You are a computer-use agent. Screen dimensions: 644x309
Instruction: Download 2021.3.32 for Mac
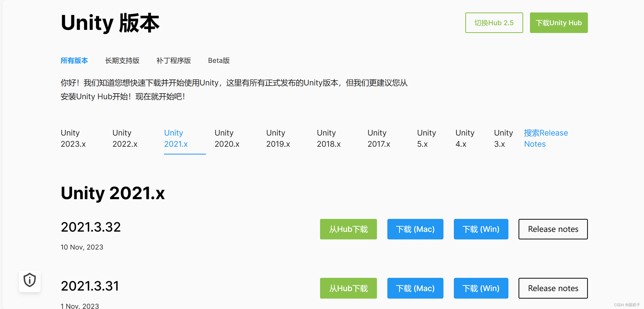coord(415,229)
